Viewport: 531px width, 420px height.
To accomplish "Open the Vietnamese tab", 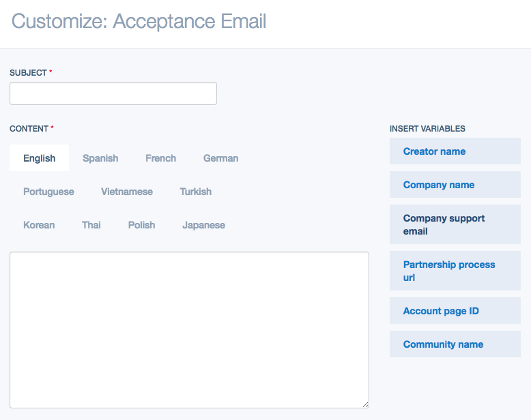I will 127,192.
